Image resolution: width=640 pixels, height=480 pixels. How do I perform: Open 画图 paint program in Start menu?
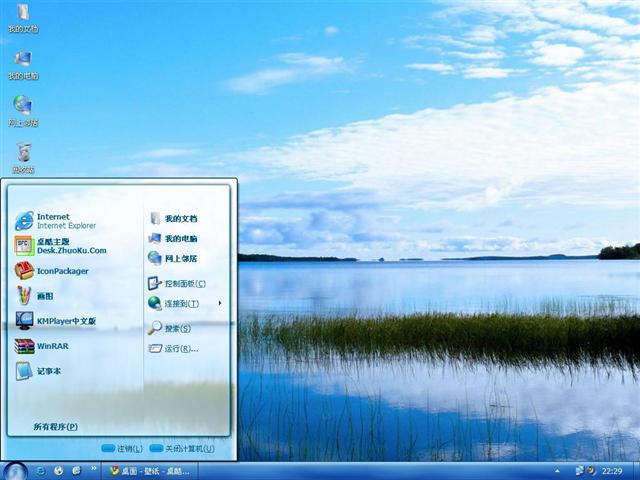(34, 296)
